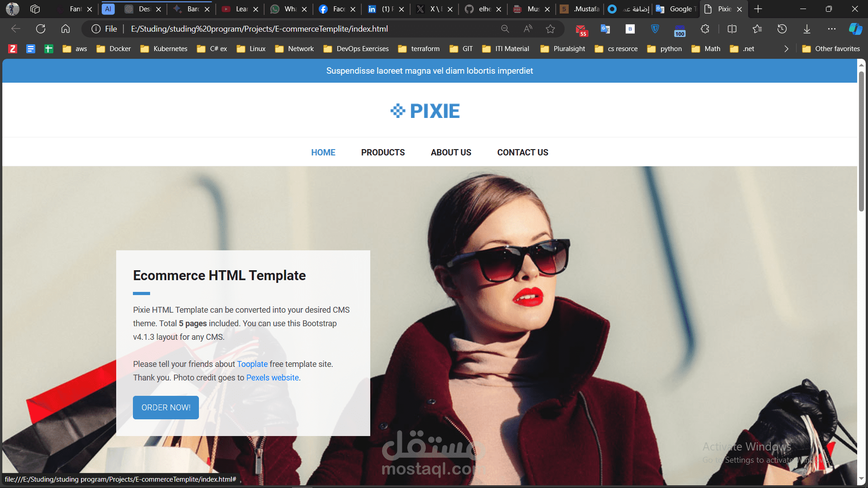868x488 pixels.
Task: Expand Kubernetes bookmarks folder
Action: 164,49
